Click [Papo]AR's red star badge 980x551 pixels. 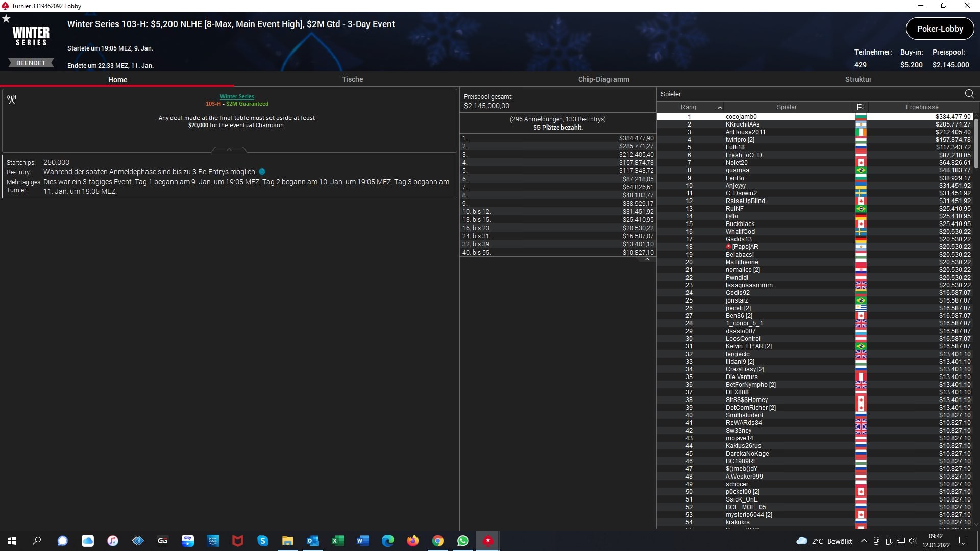(x=728, y=247)
